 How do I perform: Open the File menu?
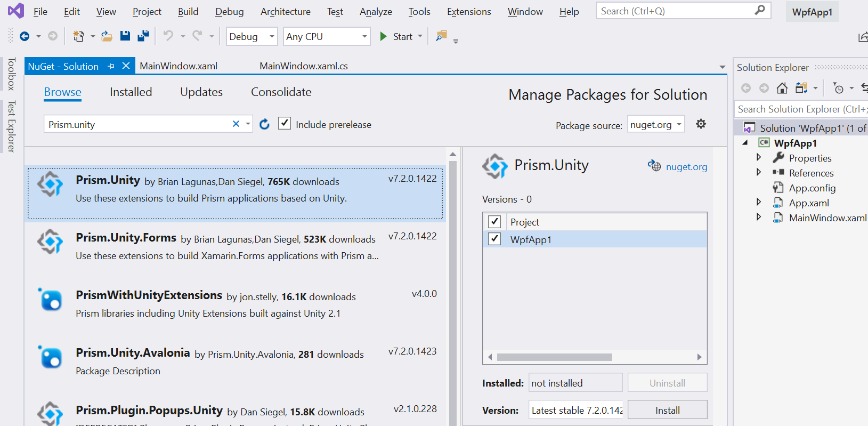(x=40, y=11)
